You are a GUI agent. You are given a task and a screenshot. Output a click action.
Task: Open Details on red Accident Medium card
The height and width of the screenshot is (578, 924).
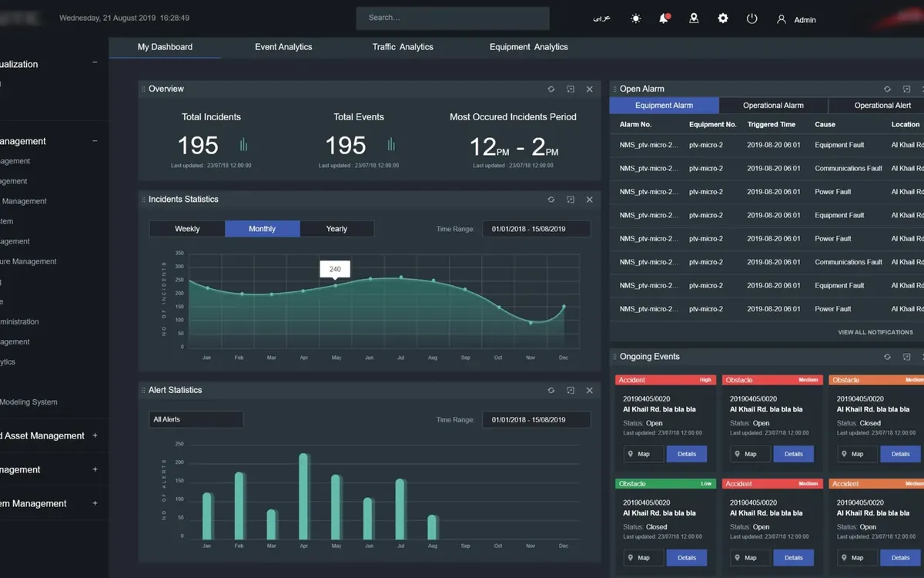point(794,557)
